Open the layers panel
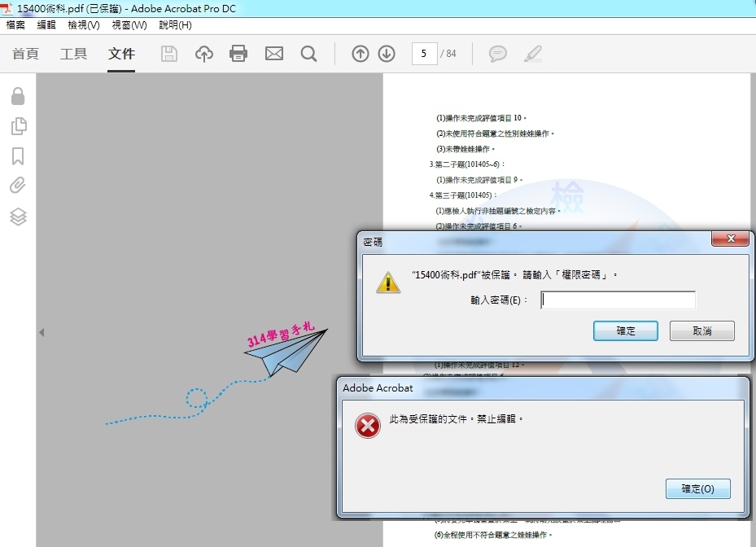 point(19,217)
